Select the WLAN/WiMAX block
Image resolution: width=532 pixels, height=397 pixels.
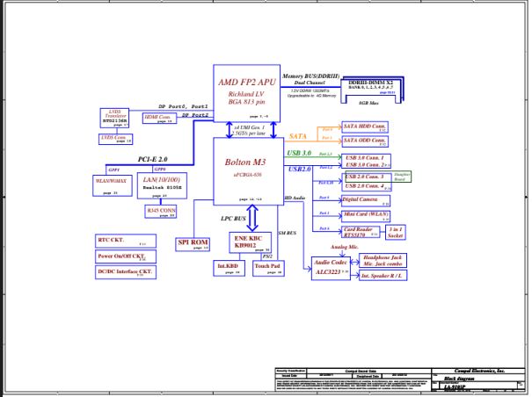113,185
